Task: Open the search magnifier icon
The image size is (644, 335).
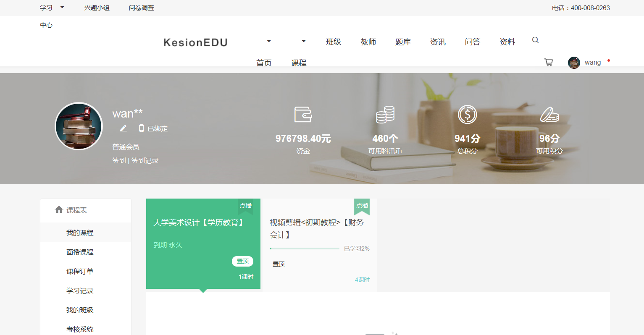Action: (x=535, y=40)
